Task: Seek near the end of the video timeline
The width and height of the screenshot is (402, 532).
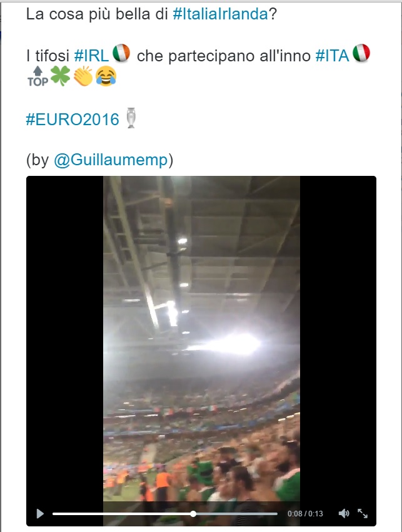Action: 273,514
